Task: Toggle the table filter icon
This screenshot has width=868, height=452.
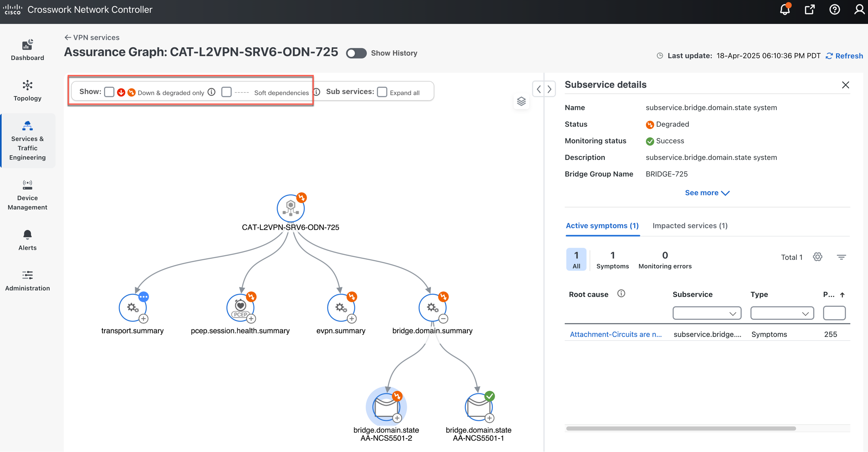Action: [841, 257]
